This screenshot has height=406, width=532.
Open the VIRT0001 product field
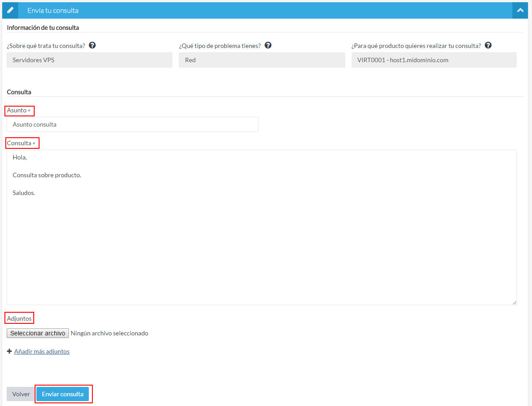433,60
